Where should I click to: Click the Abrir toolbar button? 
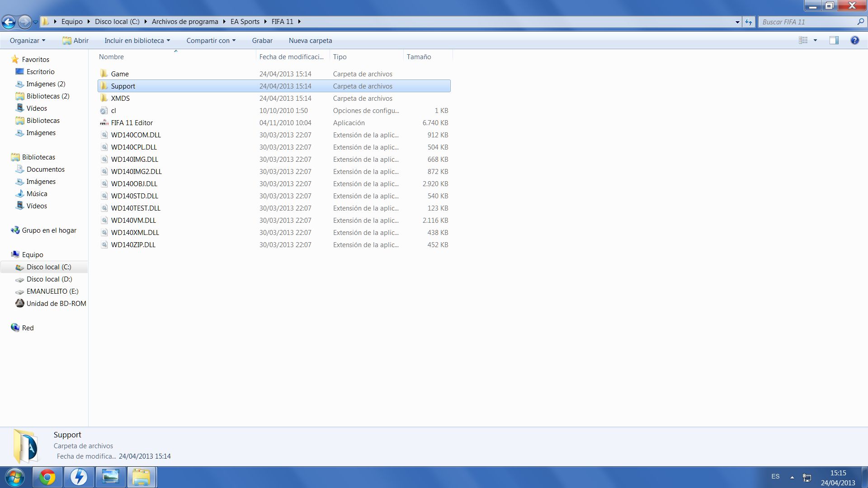(75, 40)
